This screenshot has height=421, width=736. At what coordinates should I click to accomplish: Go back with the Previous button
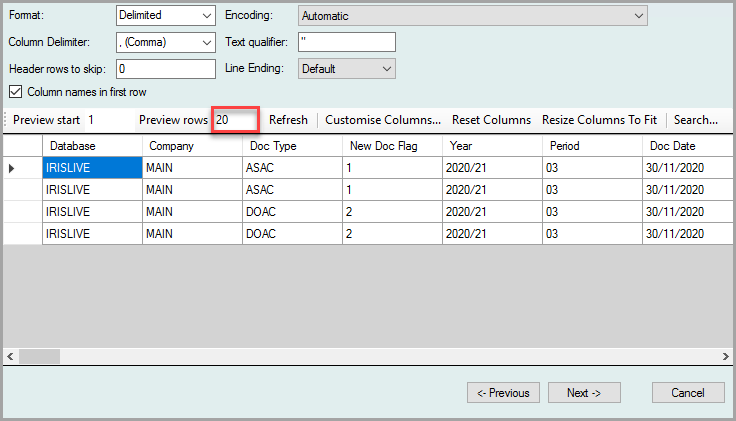503,393
